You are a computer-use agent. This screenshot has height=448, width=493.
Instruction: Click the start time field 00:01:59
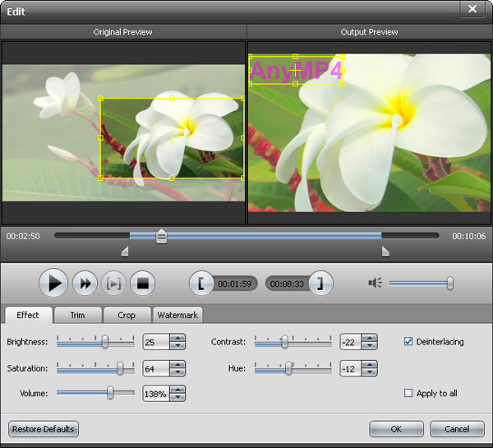point(235,284)
